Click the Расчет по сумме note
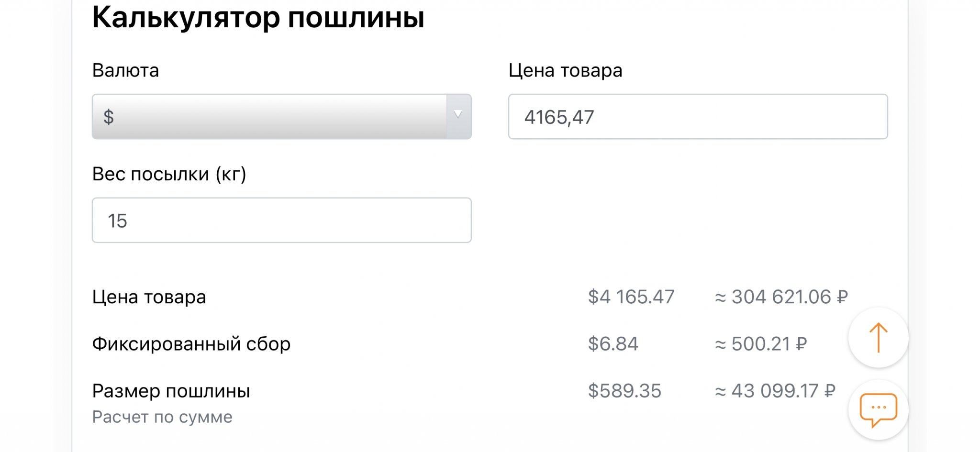 click(x=162, y=417)
